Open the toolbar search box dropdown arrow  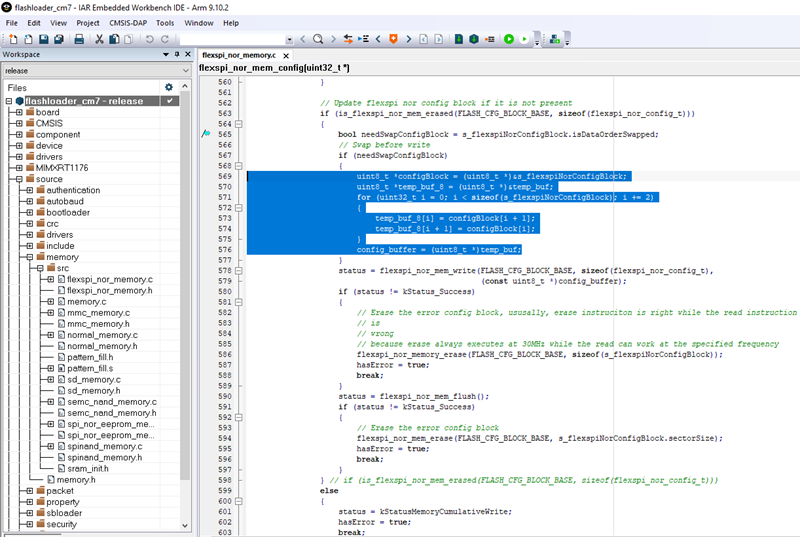(289, 39)
